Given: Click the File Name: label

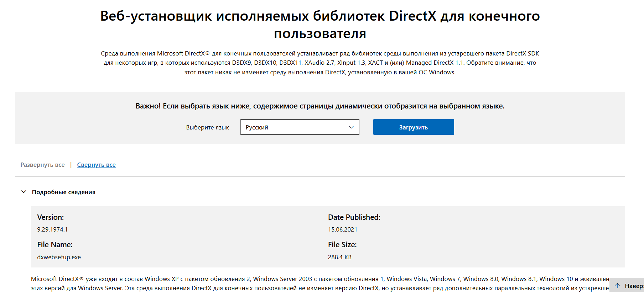Looking at the screenshot, I should tap(55, 245).
